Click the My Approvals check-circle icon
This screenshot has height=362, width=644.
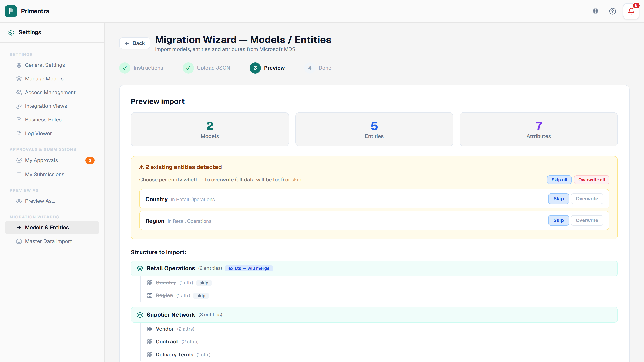[x=19, y=160]
